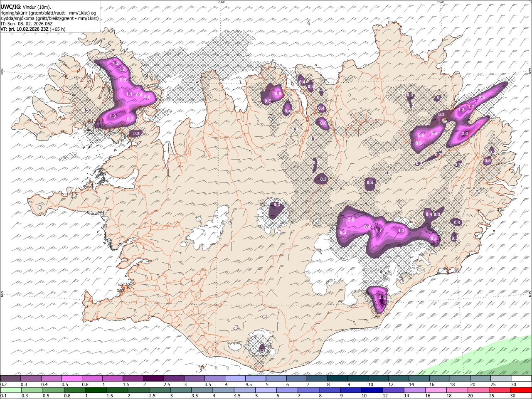
Task: Click the lower legend swatch starting at 3.5
Action: [x=202, y=390]
